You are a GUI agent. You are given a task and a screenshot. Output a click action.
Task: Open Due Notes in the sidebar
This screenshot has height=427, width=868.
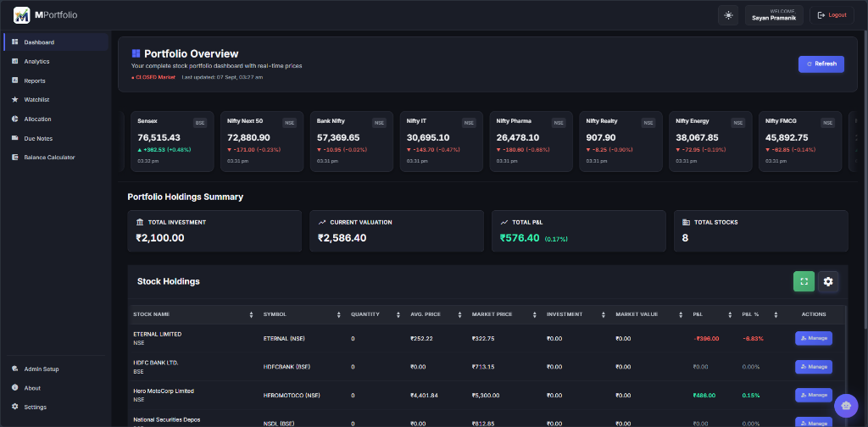pyautogui.click(x=56, y=138)
